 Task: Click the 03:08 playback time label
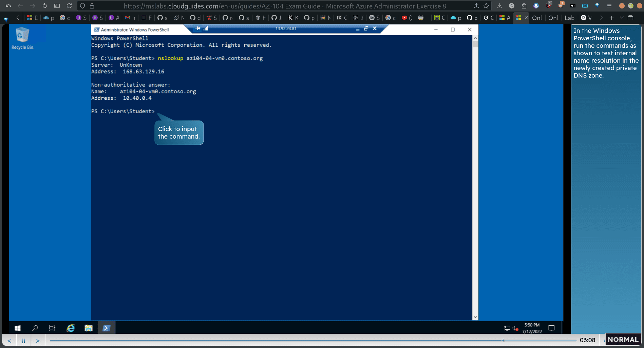[x=587, y=340]
